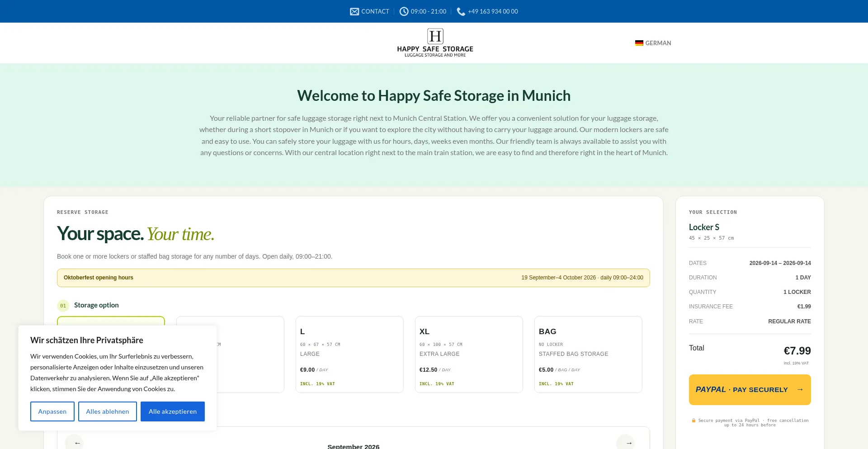Click the September 2026 calendar heading

click(354, 446)
